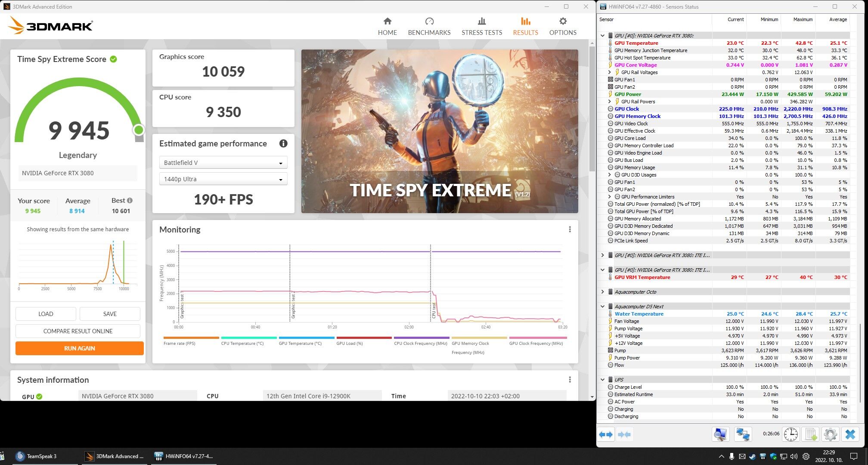Collapse GPU [#0] NVIDIA GeForce RTX 3080 group
The image size is (868, 465).
(602, 36)
